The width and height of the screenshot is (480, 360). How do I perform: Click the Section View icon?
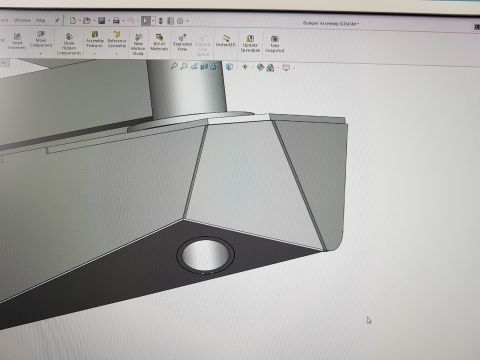coord(204,67)
